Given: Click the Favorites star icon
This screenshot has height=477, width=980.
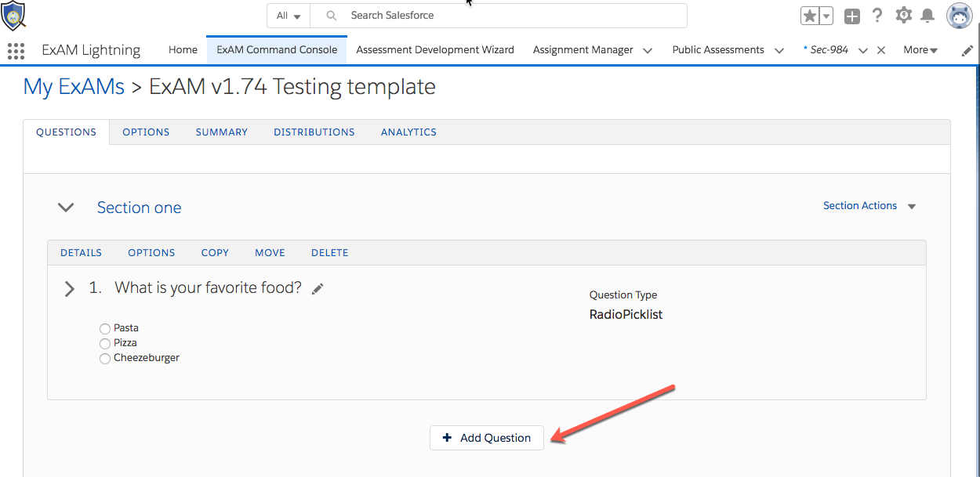Looking at the screenshot, I should pyautogui.click(x=809, y=16).
